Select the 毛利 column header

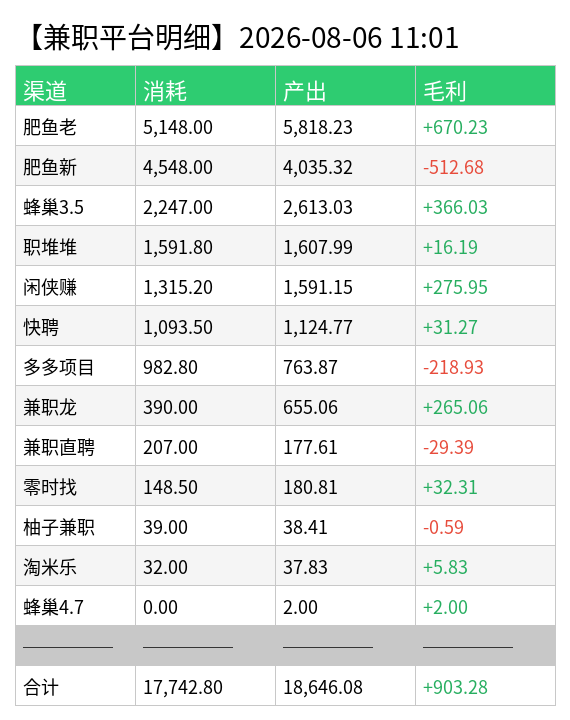pyautogui.click(x=445, y=91)
